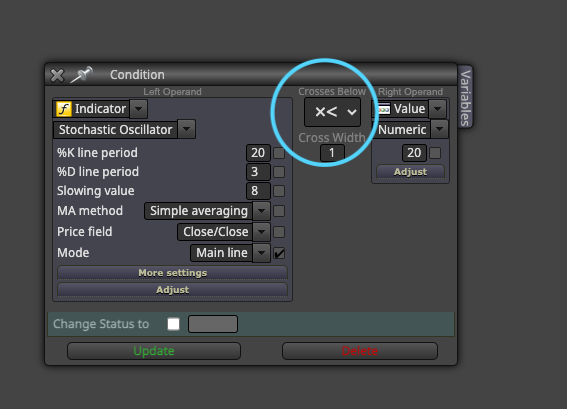Image resolution: width=567 pixels, height=409 pixels.
Task: Open the Indicator operand type dropdown
Action: [x=138, y=109]
